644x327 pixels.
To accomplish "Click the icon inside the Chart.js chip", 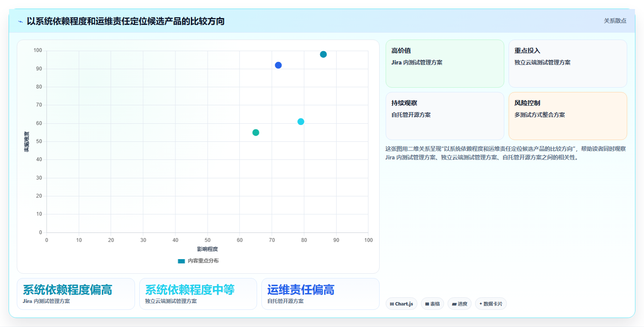I will [392, 304].
